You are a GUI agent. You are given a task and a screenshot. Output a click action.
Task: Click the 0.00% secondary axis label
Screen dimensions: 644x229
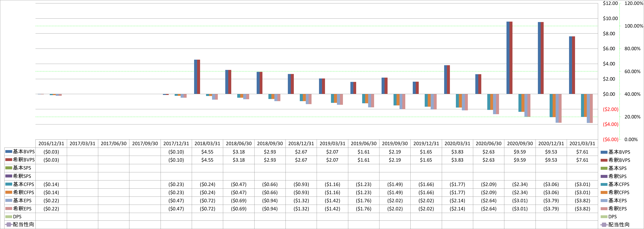(x=631, y=139)
